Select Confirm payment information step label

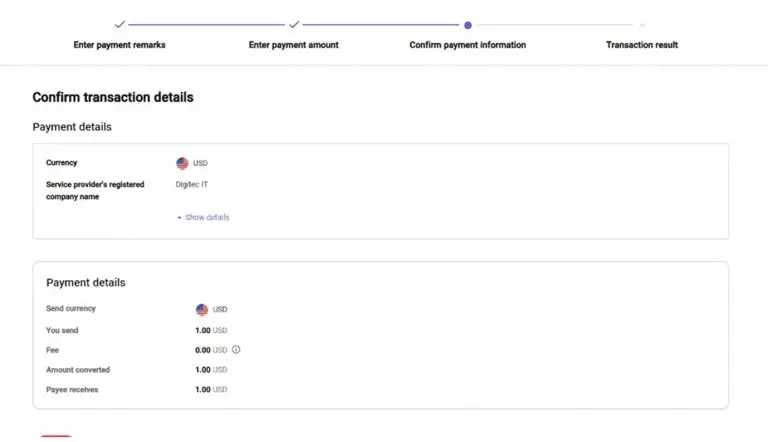pos(468,45)
